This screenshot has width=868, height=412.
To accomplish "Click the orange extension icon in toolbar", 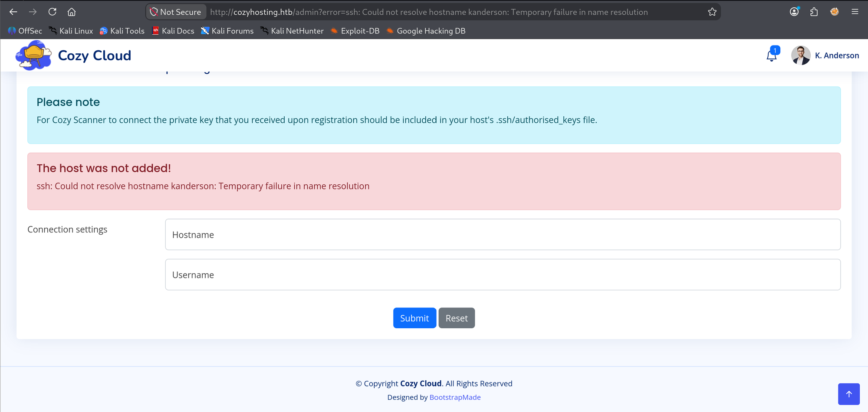I will [834, 12].
